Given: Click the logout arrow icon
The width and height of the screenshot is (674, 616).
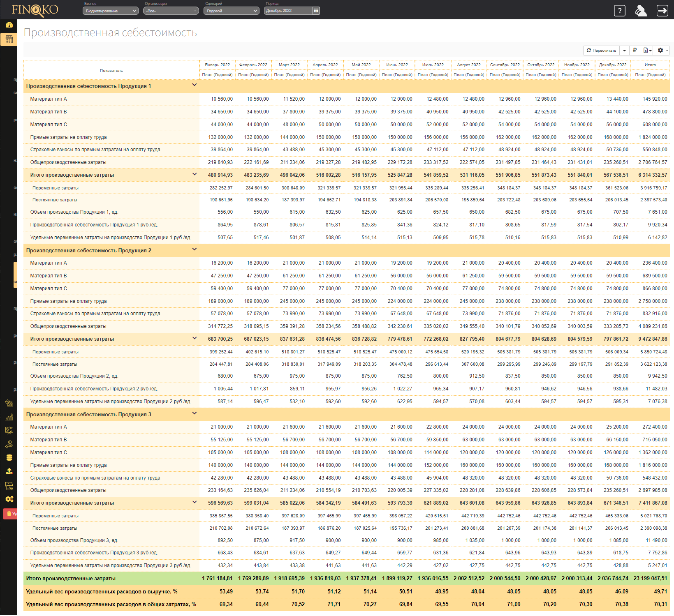Looking at the screenshot, I should pos(662,11).
